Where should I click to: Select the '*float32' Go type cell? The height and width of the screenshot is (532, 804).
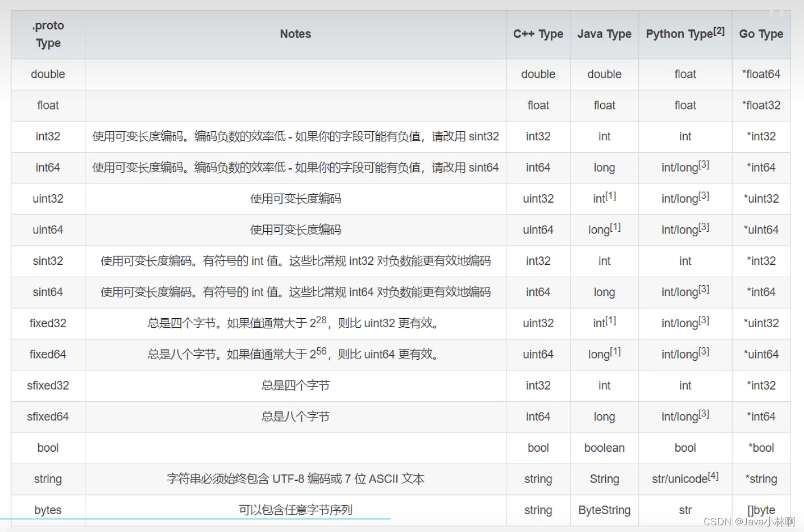(x=761, y=106)
